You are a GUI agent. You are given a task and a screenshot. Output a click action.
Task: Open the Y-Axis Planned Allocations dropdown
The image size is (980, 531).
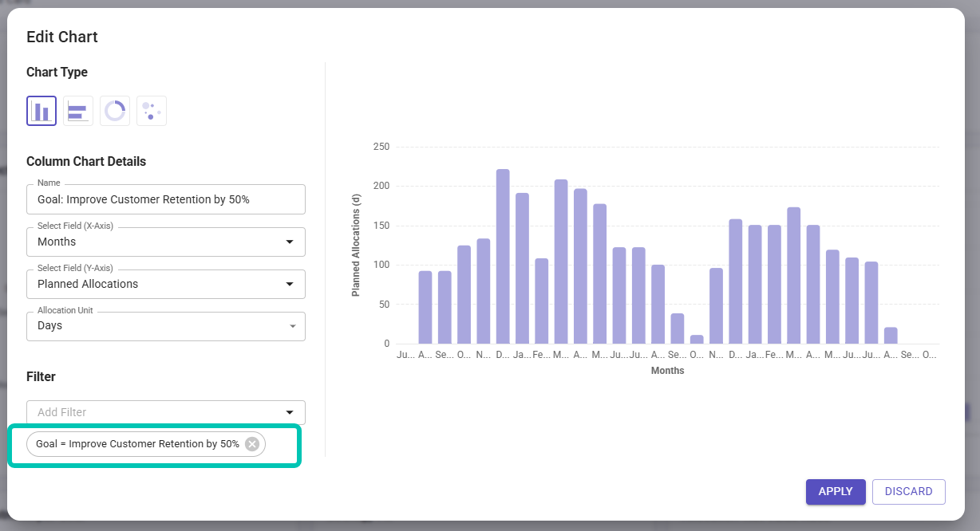(166, 284)
